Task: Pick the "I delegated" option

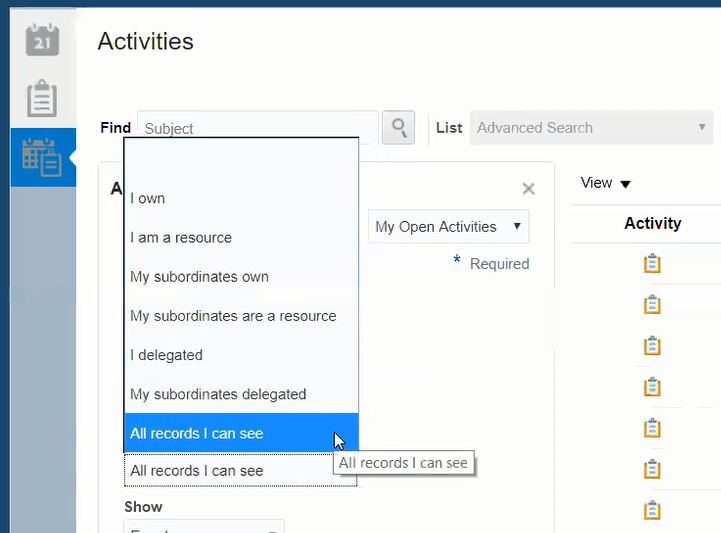Action: coord(166,355)
